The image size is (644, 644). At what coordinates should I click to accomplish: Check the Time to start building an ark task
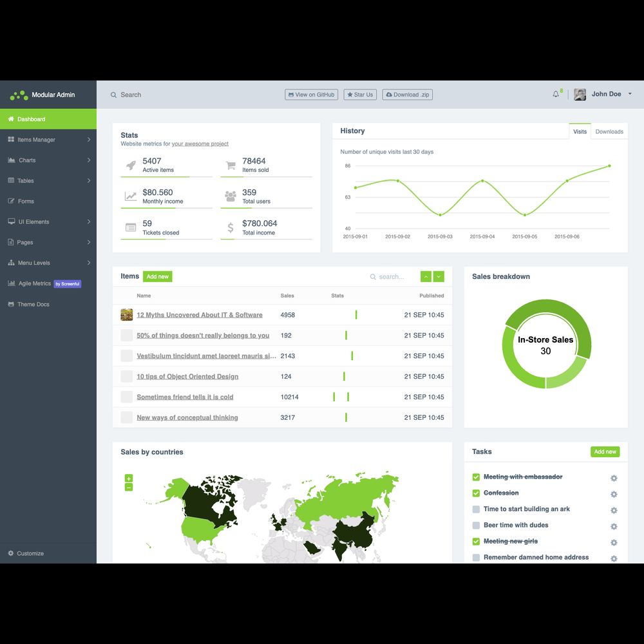click(476, 509)
